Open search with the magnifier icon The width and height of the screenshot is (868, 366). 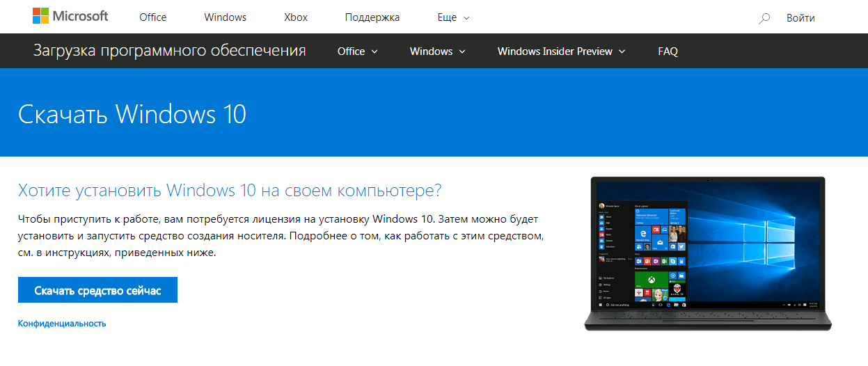point(764,18)
